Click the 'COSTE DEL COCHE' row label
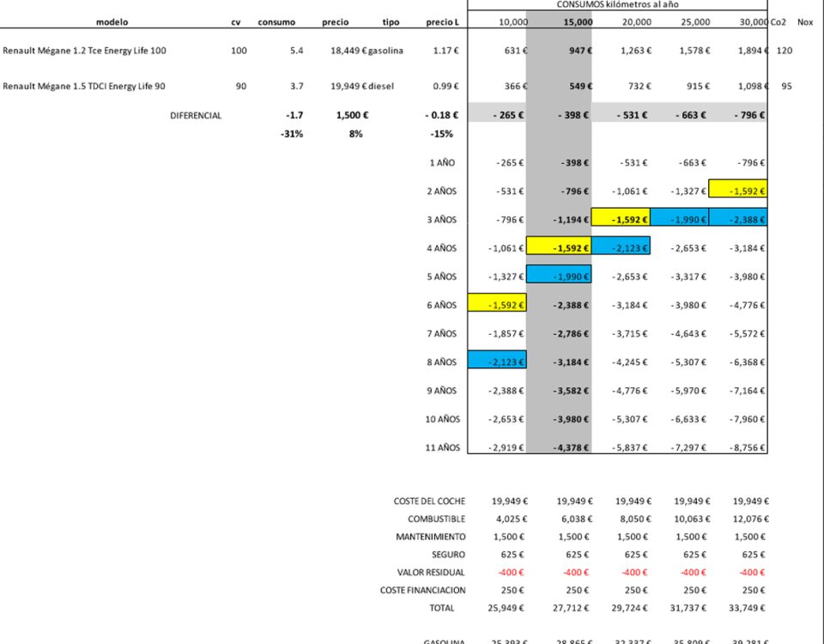Viewport: 824px width, 644px height. [x=429, y=501]
